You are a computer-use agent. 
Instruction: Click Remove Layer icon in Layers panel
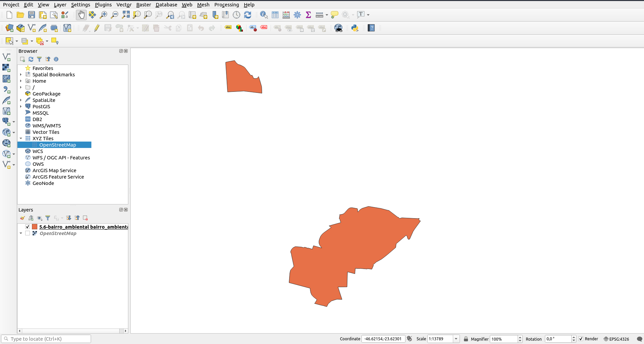coord(85,218)
